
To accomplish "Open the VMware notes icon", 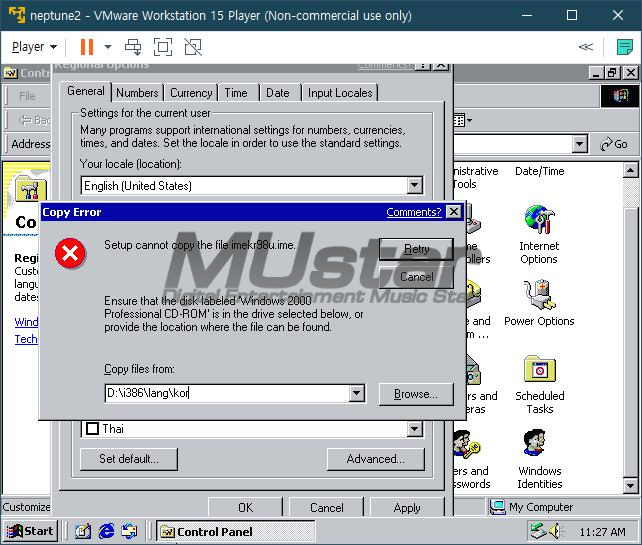I will pos(624,47).
